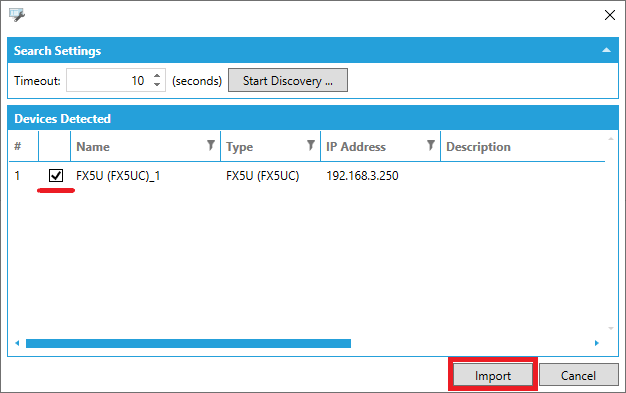Decrease the Timeout value with down arrow
626x393 pixels.
(157, 85)
